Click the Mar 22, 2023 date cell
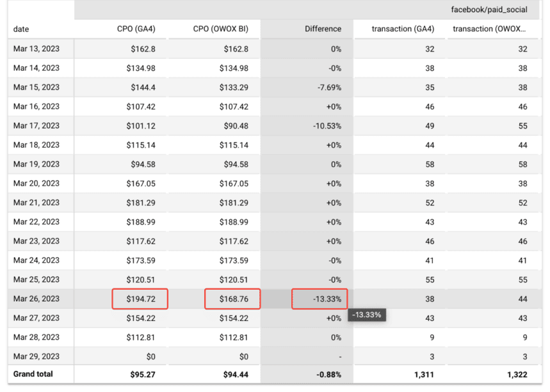 [x=36, y=222]
